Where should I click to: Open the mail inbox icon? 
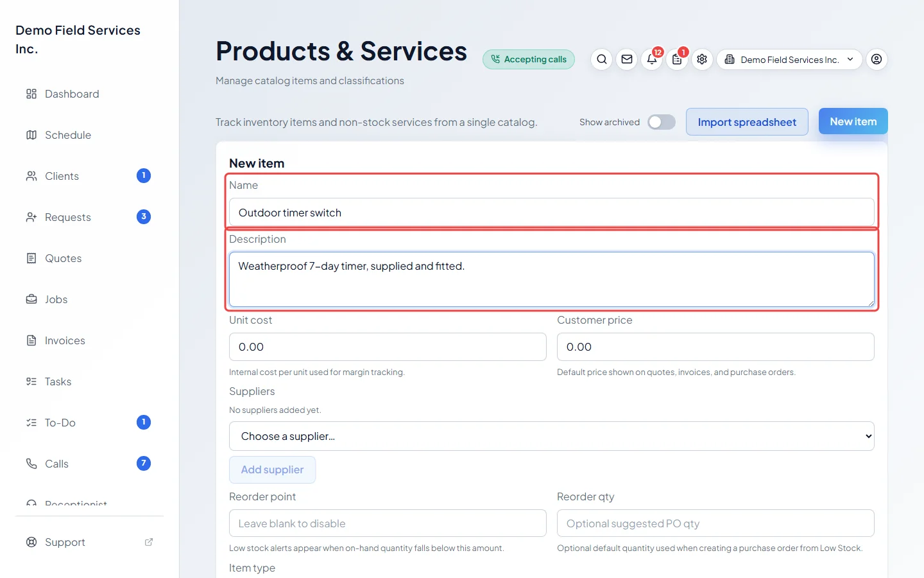tap(627, 60)
